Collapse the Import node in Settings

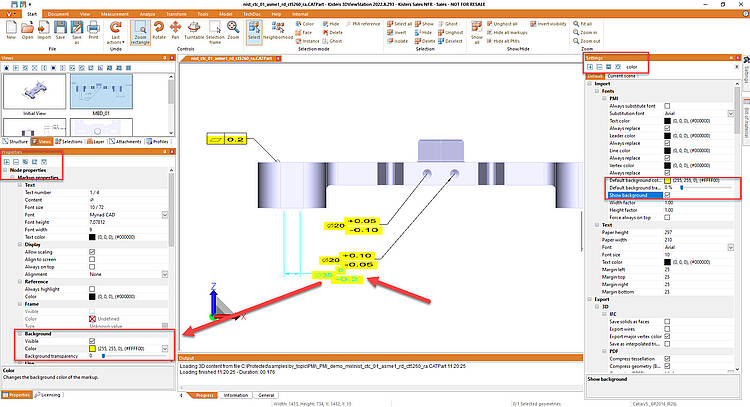click(x=590, y=84)
